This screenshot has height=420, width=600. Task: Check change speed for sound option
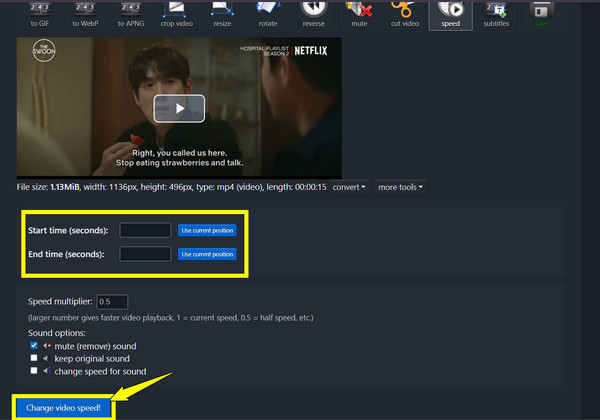click(x=34, y=370)
